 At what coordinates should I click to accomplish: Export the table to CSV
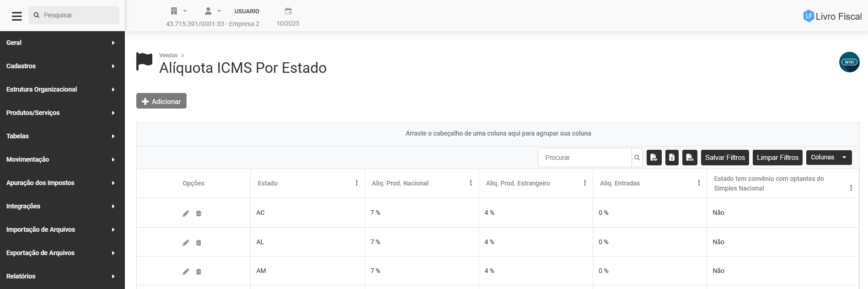point(690,158)
